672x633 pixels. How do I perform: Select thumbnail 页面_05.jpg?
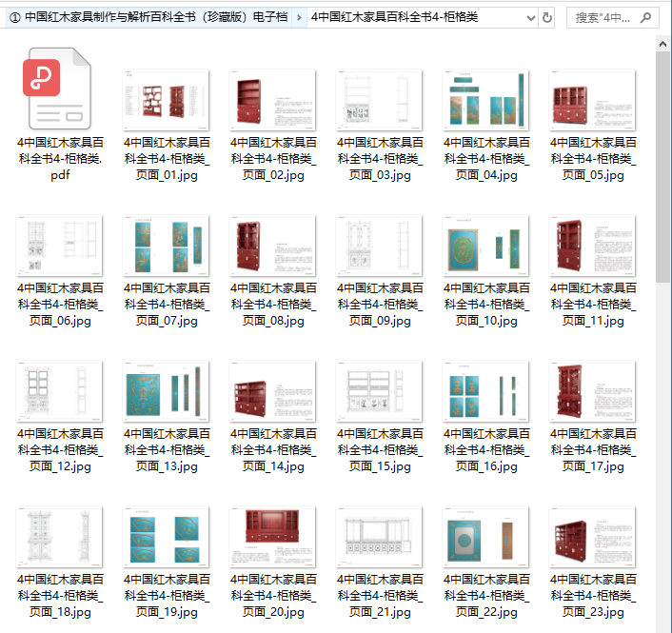coord(593,100)
